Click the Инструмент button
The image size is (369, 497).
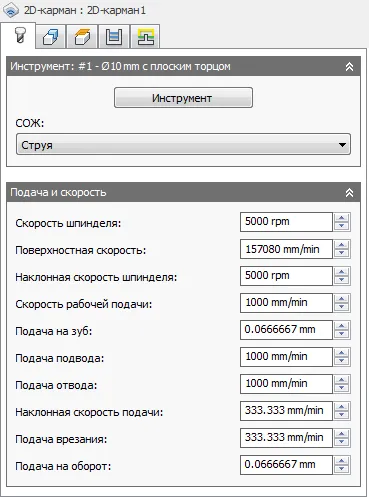183,98
